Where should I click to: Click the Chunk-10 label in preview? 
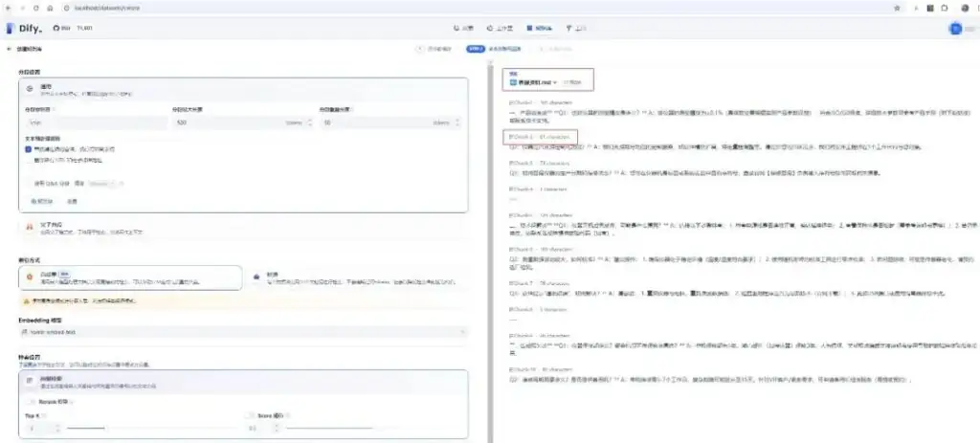523,369
